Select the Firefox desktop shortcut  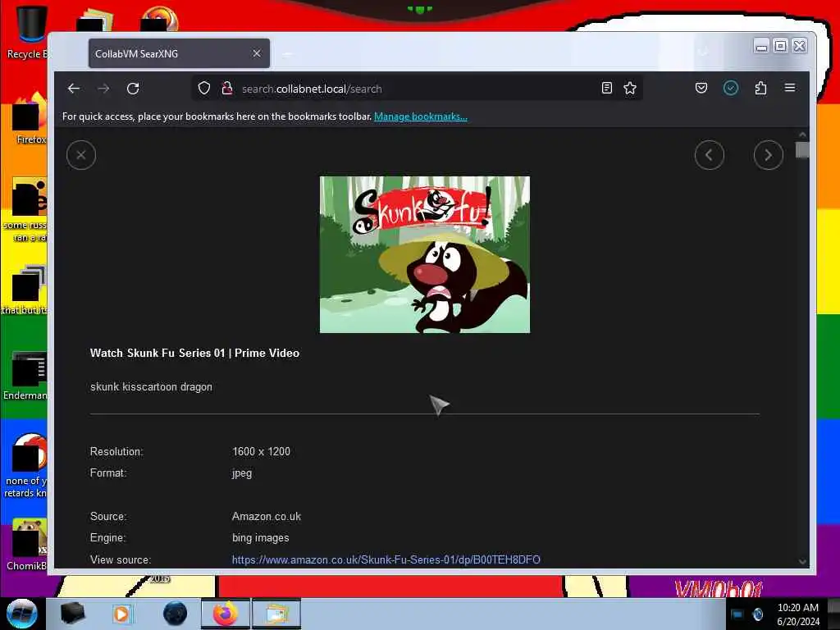click(x=30, y=119)
